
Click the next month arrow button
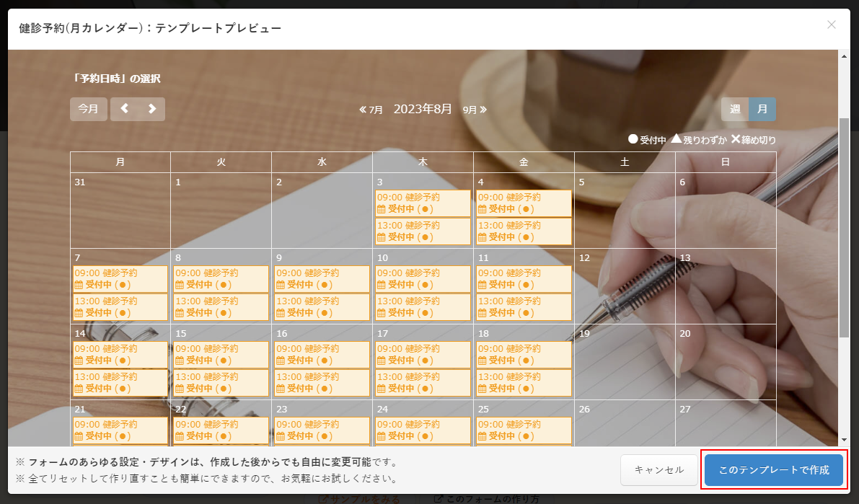(151, 109)
